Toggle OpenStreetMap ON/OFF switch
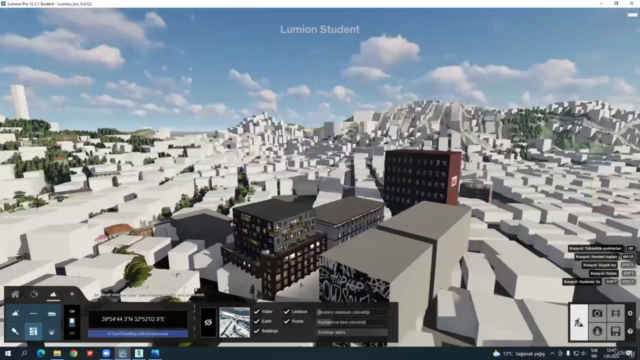640x360 pixels. pos(72,322)
